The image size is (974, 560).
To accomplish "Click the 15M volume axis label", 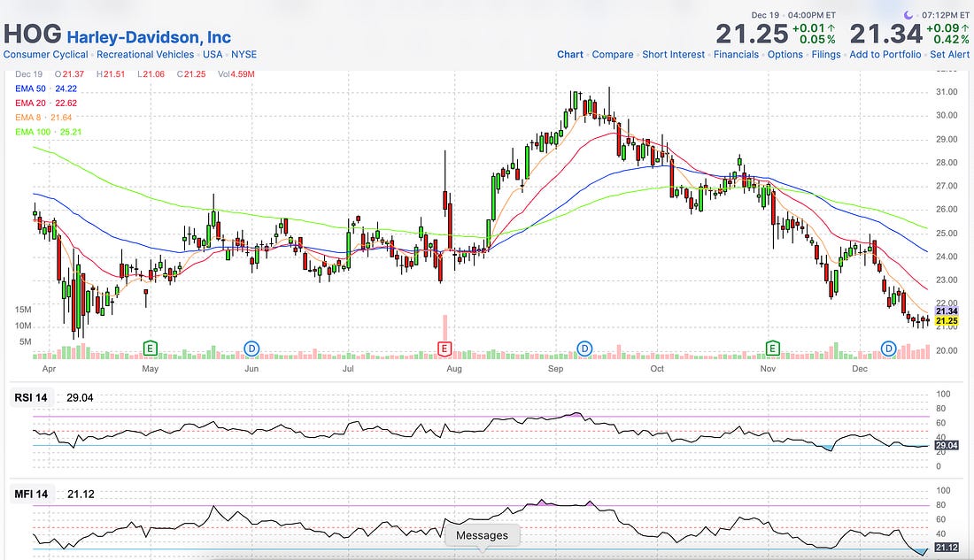I will click(x=23, y=309).
